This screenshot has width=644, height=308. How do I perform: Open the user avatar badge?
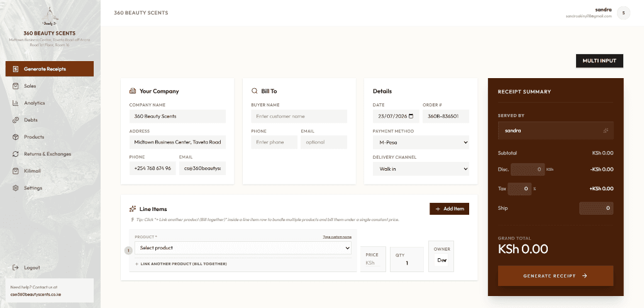coord(623,13)
